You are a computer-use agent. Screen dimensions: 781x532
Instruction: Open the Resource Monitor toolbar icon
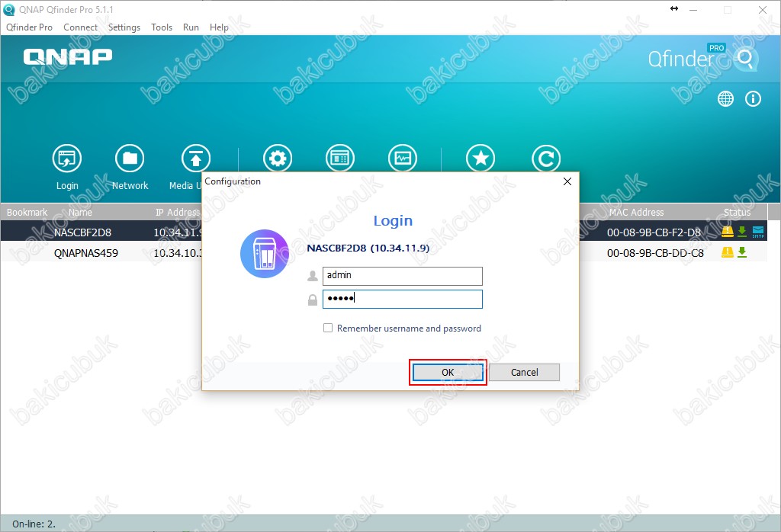(x=403, y=159)
